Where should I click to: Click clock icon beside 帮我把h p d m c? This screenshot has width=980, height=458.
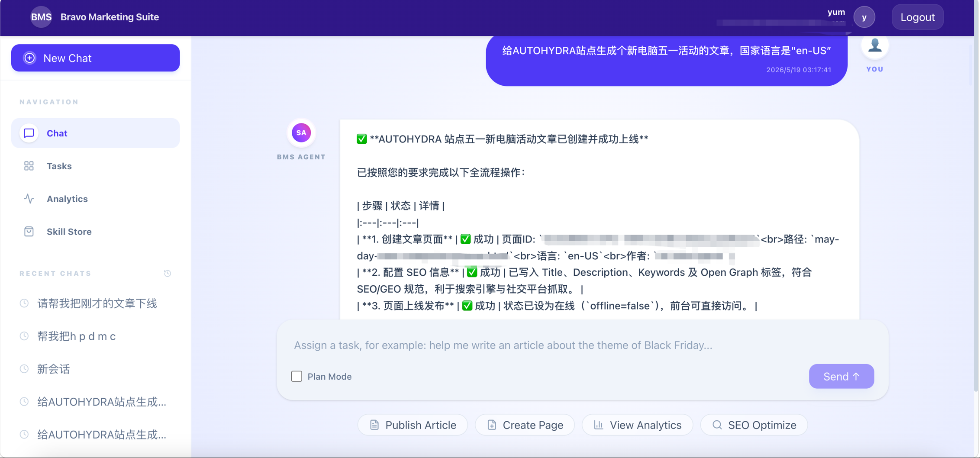click(x=24, y=336)
